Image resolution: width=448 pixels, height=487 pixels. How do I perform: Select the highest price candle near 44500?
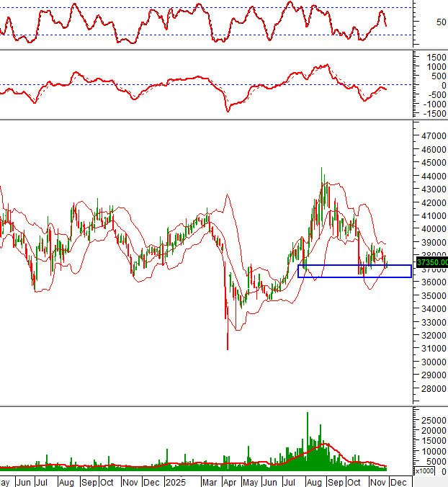pyautogui.click(x=322, y=173)
